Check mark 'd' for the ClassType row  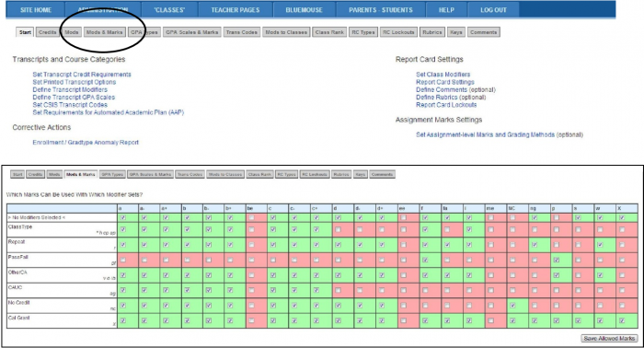point(338,229)
